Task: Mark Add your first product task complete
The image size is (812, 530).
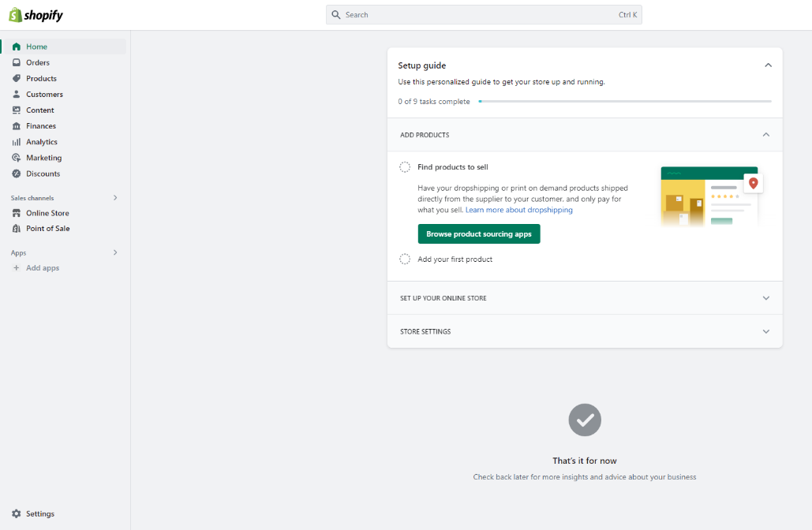Action: (405, 259)
